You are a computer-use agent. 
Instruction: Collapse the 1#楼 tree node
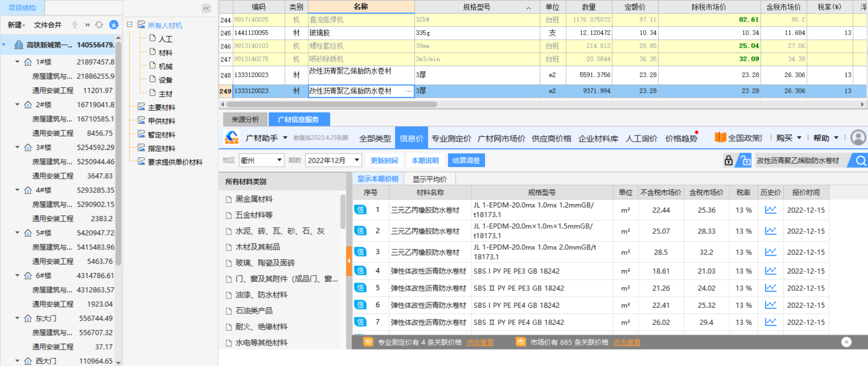pos(17,62)
